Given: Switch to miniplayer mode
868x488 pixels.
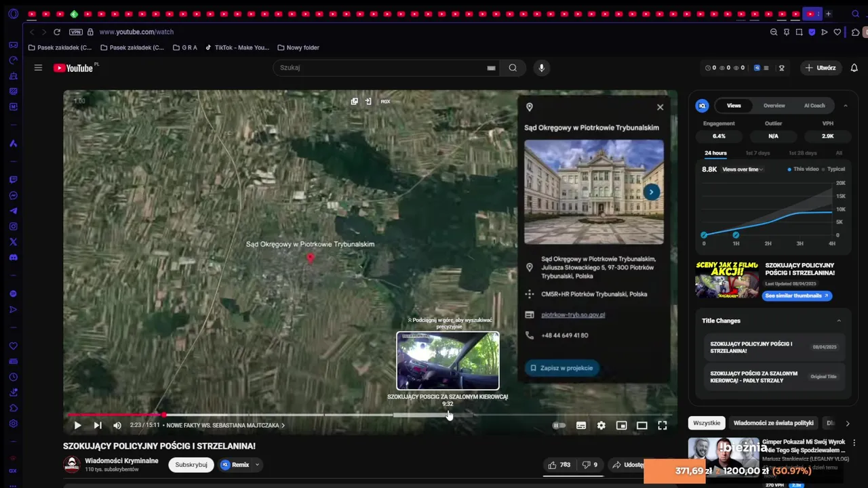Looking at the screenshot, I should pos(621,426).
